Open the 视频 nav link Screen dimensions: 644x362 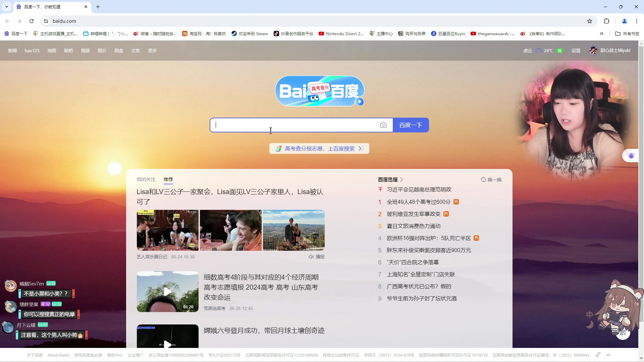coord(85,51)
